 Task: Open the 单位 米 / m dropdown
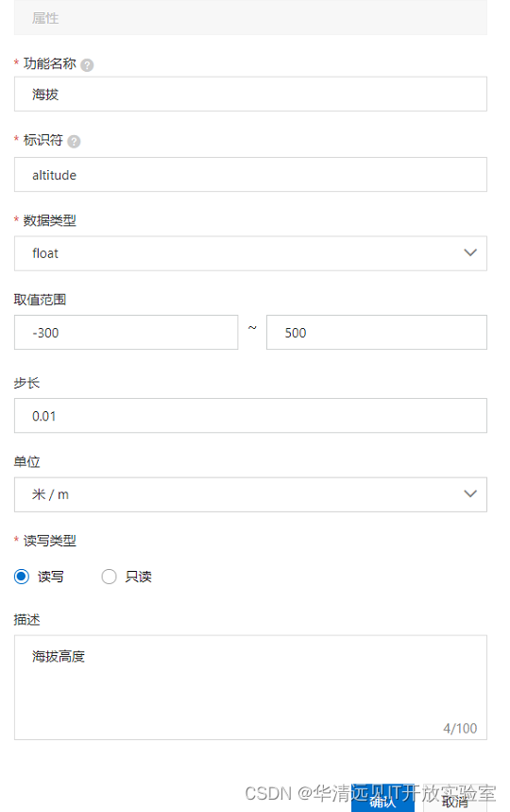coord(250,494)
